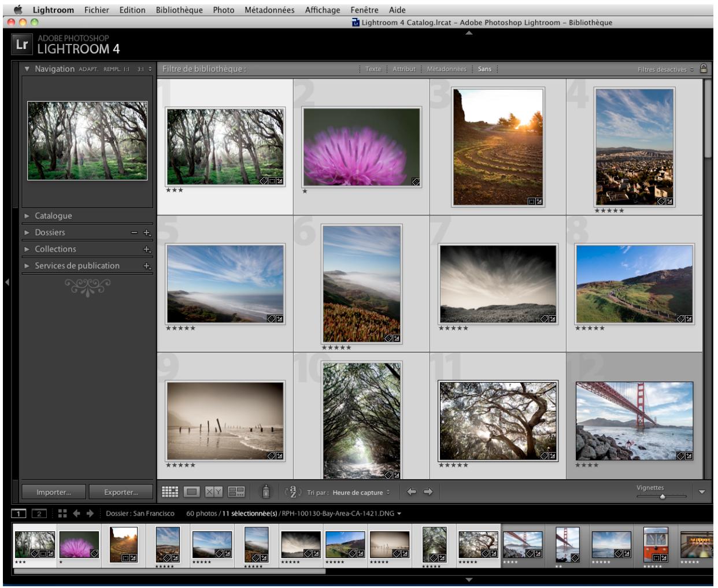Open the Aide menu
The height and width of the screenshot is (588, 718).
point(397,10)
